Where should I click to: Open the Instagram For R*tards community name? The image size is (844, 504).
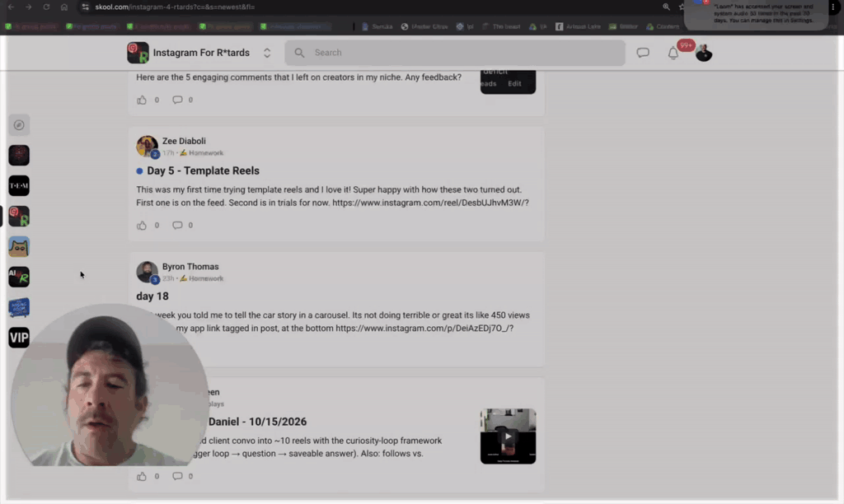tap(201, 53)
